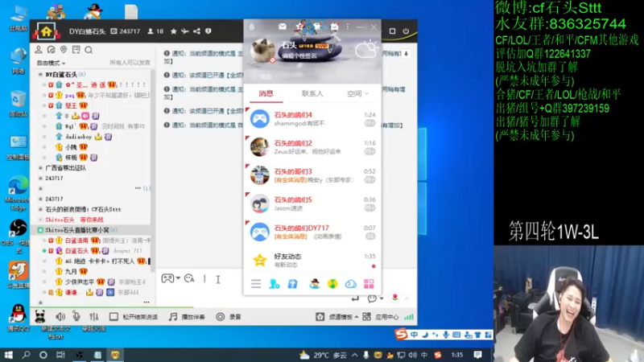This screenshot has width=644, height=362.
Task: Click the YY power exit icon
Action: (406, 31)
